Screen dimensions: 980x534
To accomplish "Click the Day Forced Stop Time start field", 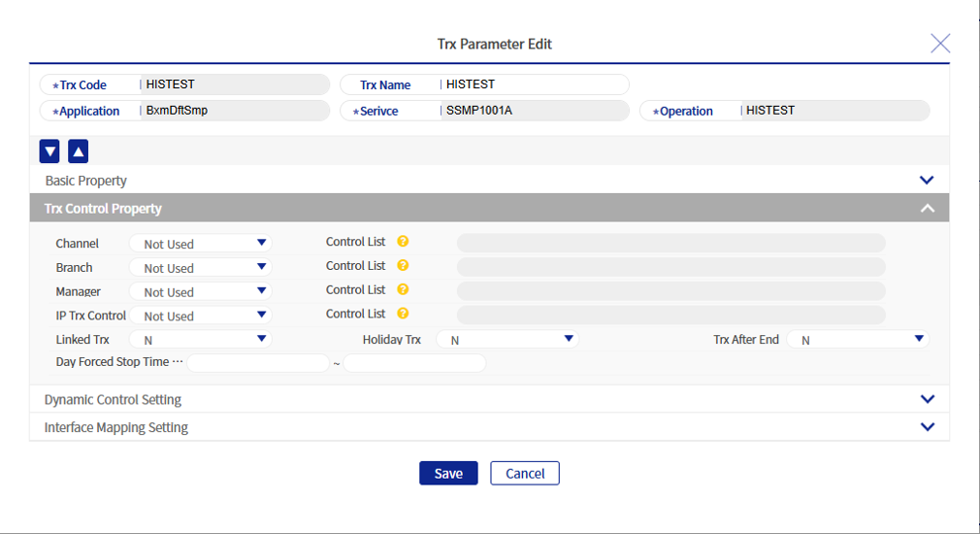I will tap(258, 363).
